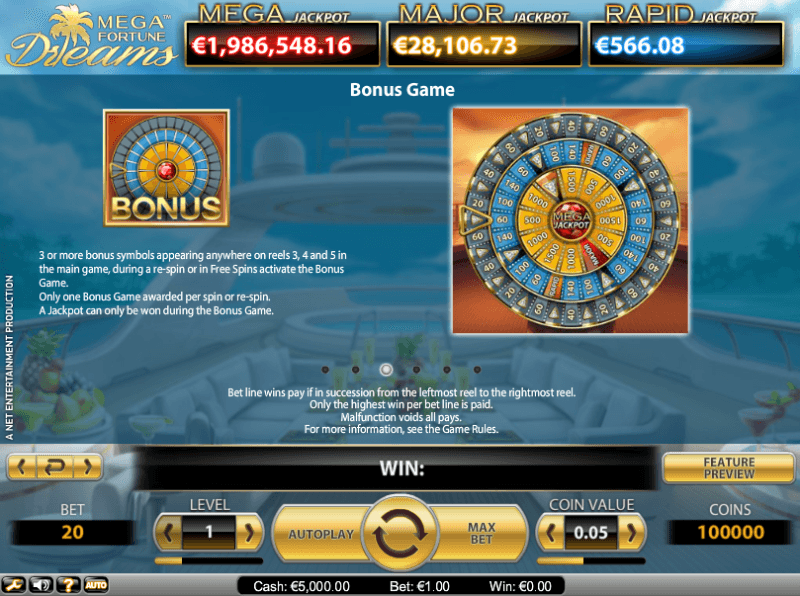
Task: Go to the next paytable page
Action: click(x=87, y=467)
